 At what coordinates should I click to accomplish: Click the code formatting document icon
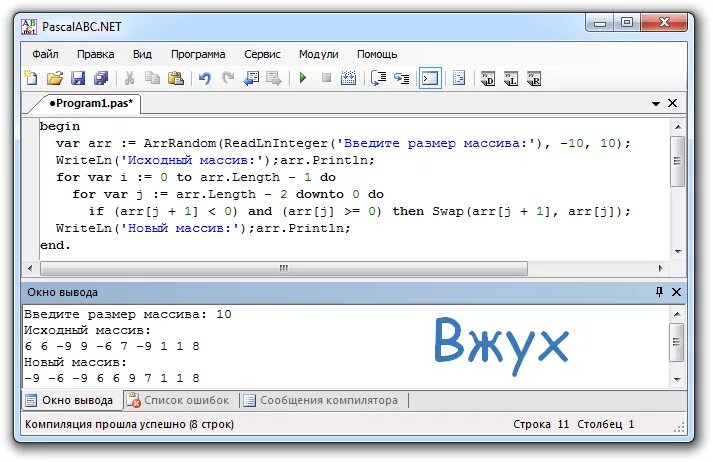459,78
